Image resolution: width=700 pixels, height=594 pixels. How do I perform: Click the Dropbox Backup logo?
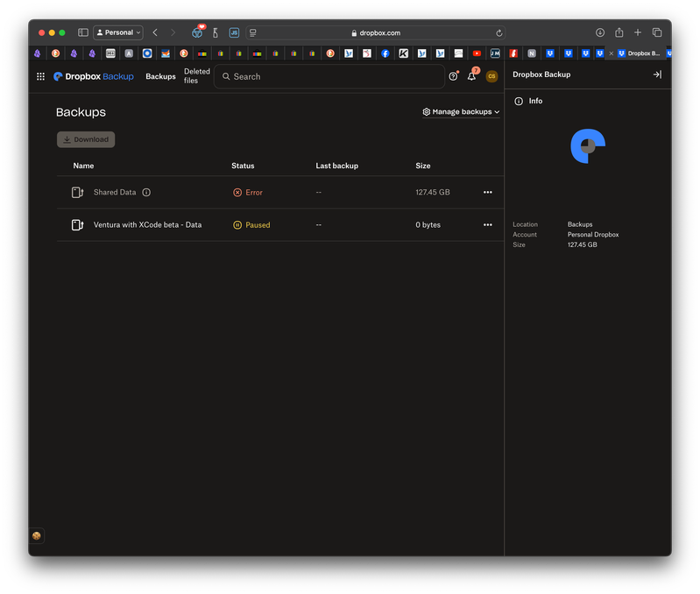94,77
